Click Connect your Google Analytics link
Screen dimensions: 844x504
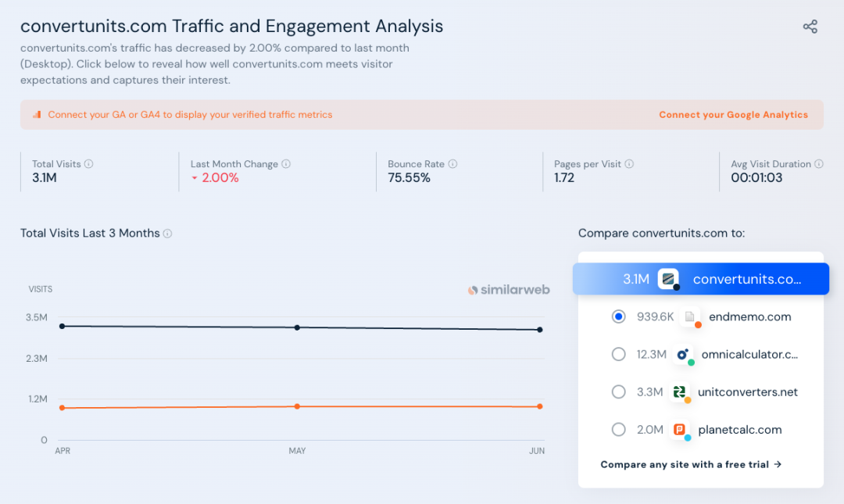point(733,115)
